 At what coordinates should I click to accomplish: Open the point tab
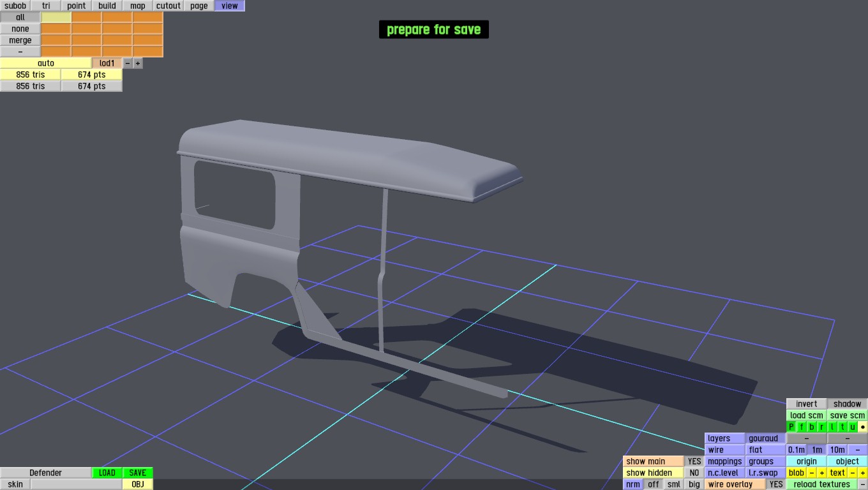coord(77,6)
